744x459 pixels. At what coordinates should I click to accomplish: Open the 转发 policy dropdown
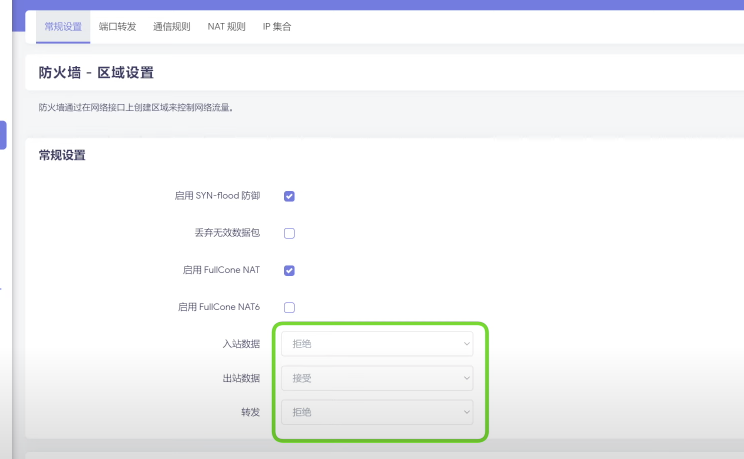[382, 412]
